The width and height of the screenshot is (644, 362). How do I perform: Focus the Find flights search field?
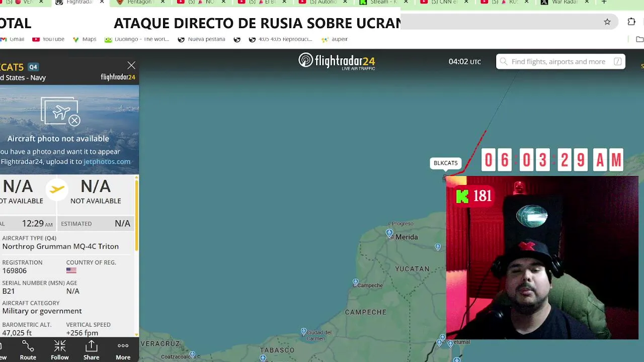click(x=560, y=61)
